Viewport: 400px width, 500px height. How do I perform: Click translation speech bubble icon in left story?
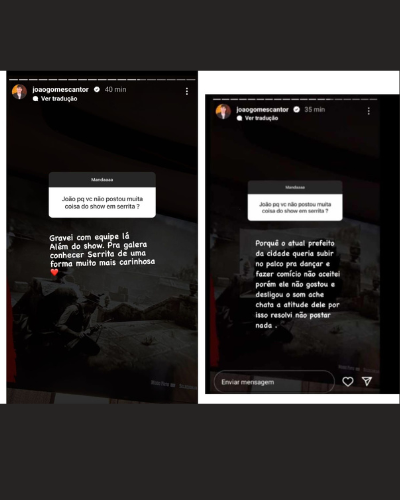click(36, 99)
